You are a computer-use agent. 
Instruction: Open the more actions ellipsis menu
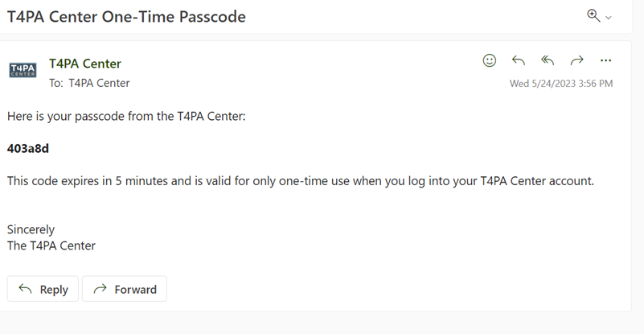pos(605,60)
